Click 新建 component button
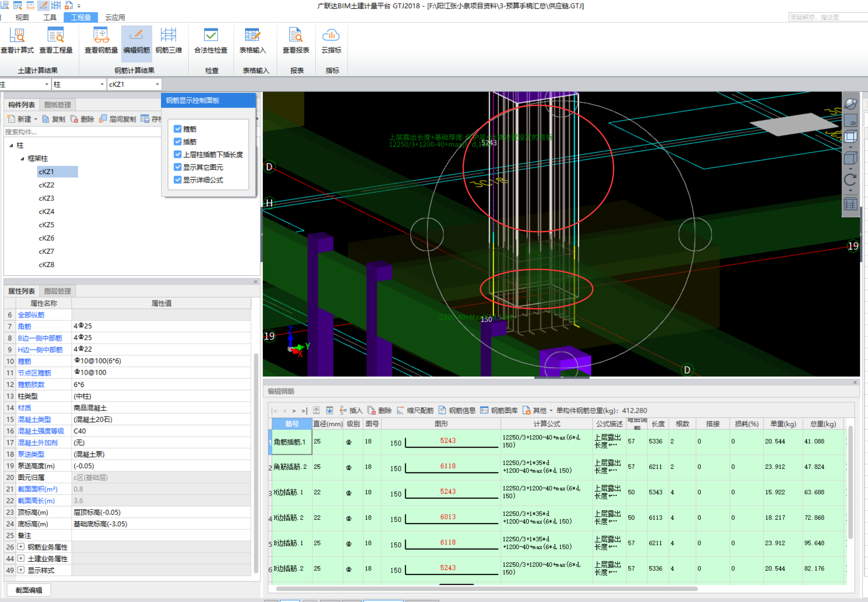The height and width of the screenshot is (602, 868). coord(20,119)
